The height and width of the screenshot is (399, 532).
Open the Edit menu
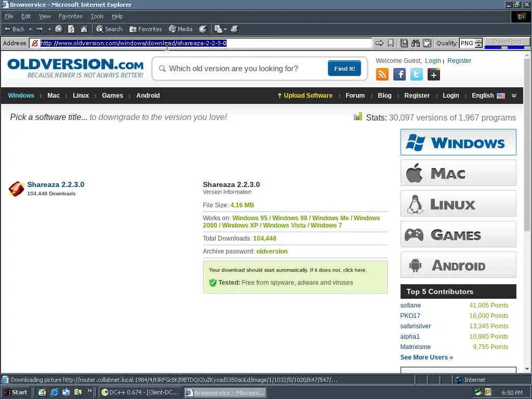pos(26,16)
